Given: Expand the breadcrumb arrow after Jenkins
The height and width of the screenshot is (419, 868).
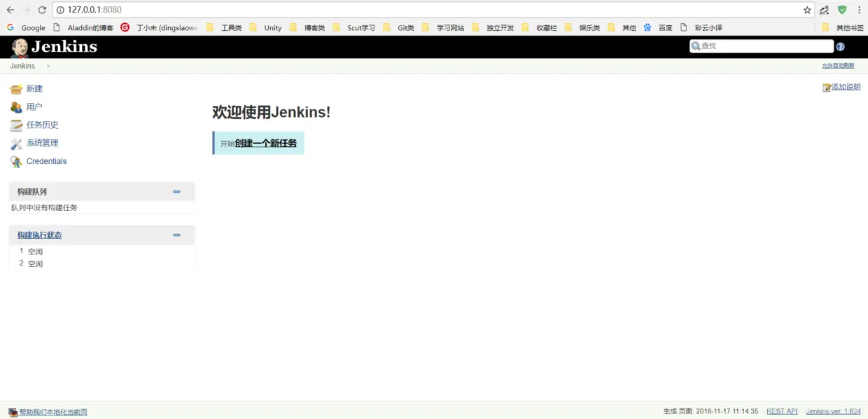Looking at the screenshot, I should [x=48, y=66].
